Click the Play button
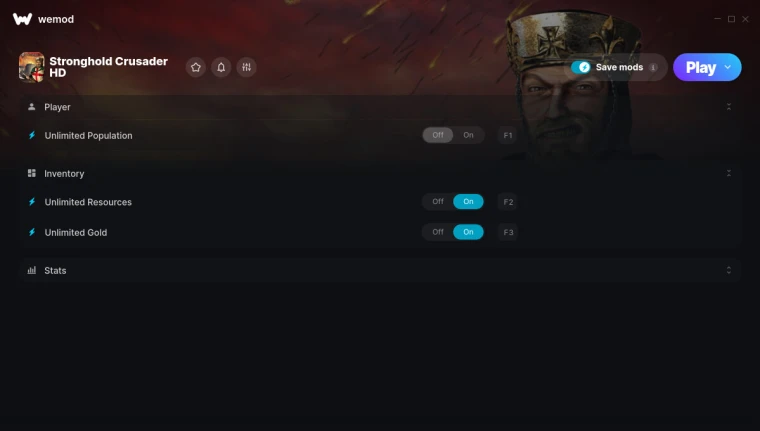This screenshot has width=760, height=431. point(700,67)
